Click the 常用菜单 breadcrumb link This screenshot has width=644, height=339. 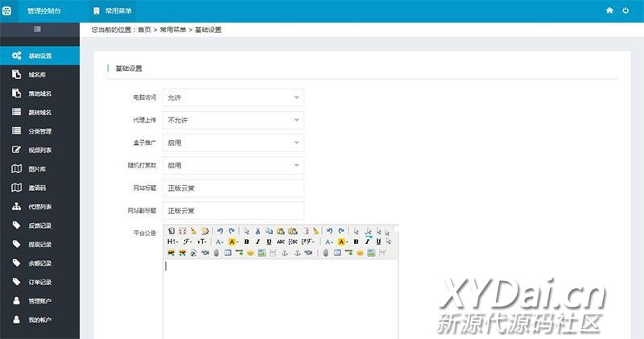(173, 30)
